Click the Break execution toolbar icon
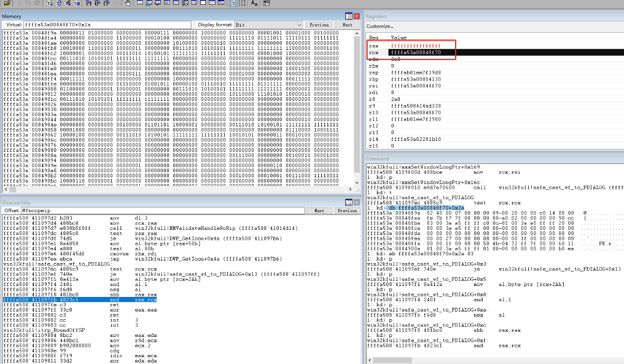This screenshot has width=624, height=364. tap(77, 3)
